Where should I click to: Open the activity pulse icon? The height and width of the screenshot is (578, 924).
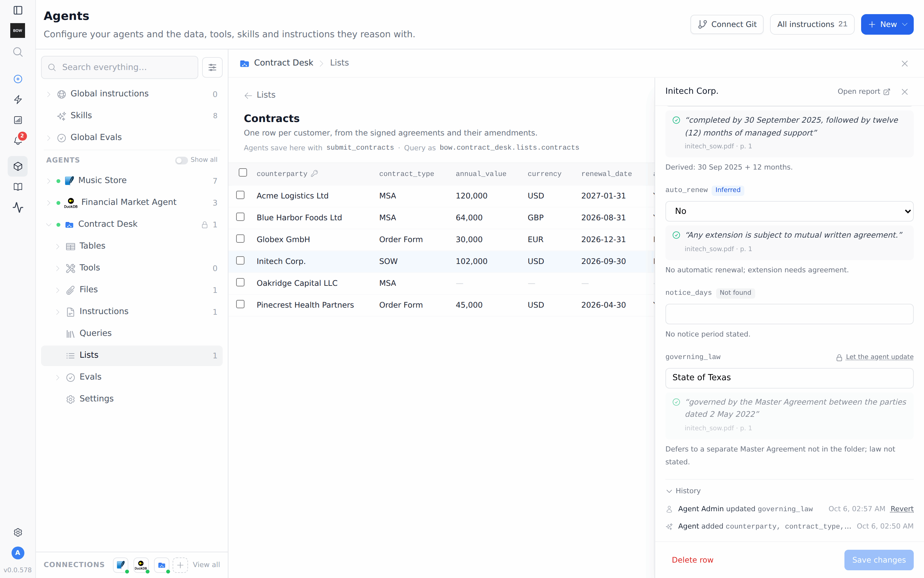pos(18,207)
